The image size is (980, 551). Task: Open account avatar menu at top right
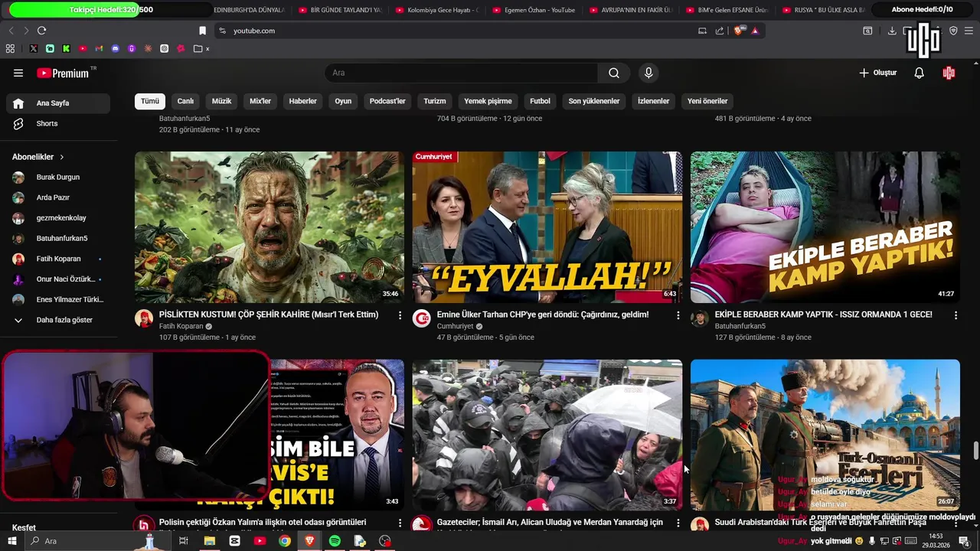pos(949,73)
